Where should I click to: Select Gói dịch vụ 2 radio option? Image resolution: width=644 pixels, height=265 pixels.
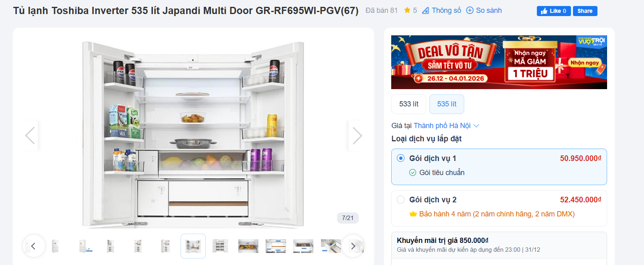tap(400, 200)
